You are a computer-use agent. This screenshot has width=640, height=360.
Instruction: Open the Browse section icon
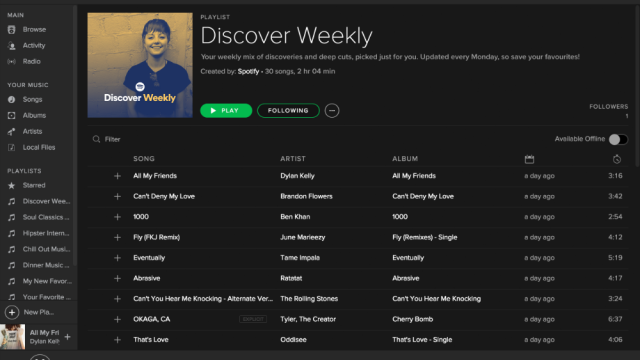tap(11, 29)
